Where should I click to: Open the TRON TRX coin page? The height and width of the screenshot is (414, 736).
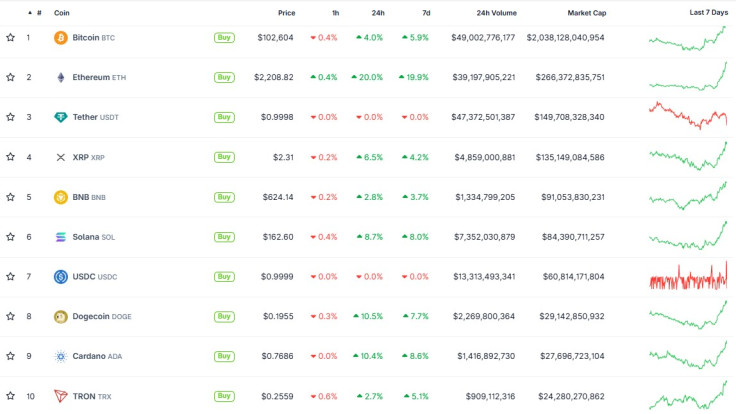coord(92,396)
